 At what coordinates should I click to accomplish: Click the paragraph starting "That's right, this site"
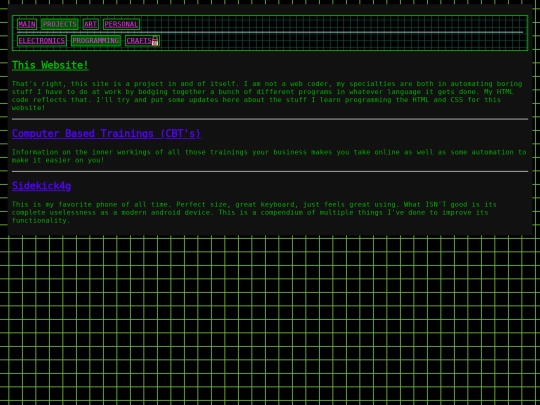[267, 96]
